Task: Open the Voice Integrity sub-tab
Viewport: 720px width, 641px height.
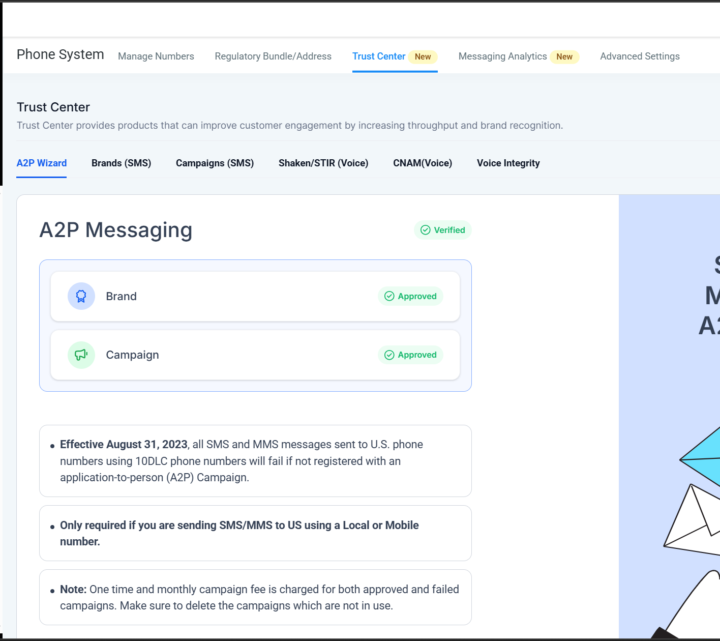Action: click(508, 163)
